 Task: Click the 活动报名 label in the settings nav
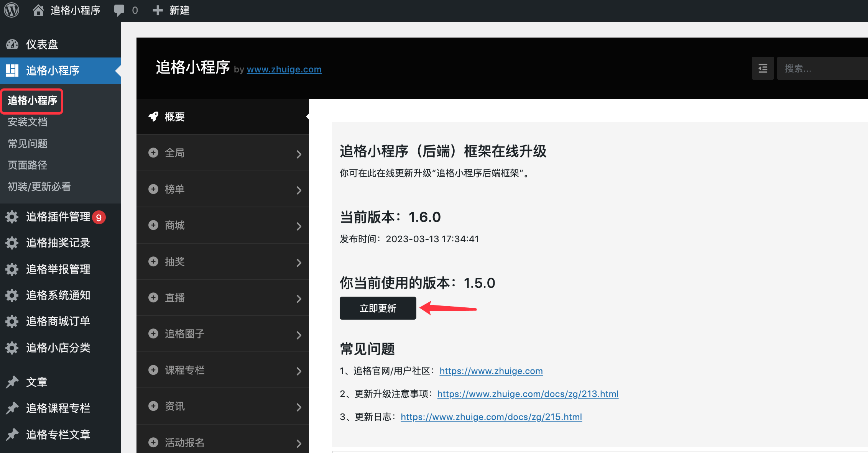[x=185, y=443]
